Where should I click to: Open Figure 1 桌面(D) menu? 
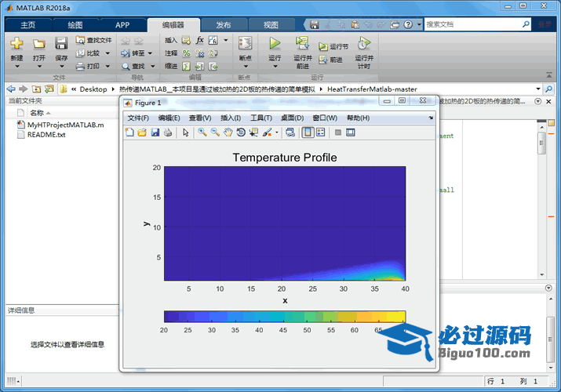(293, 118)
